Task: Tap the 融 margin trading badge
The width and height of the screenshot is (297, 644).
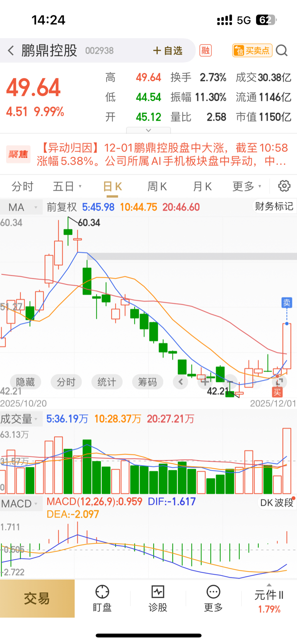Action: coord(205,50)
